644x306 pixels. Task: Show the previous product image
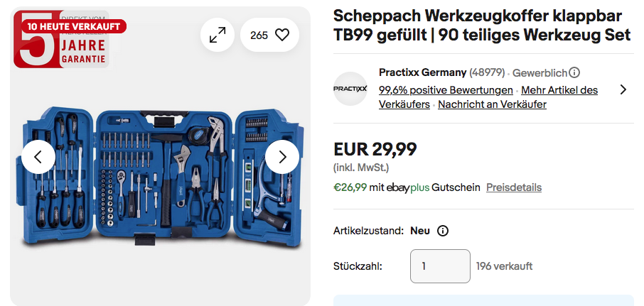38,157
